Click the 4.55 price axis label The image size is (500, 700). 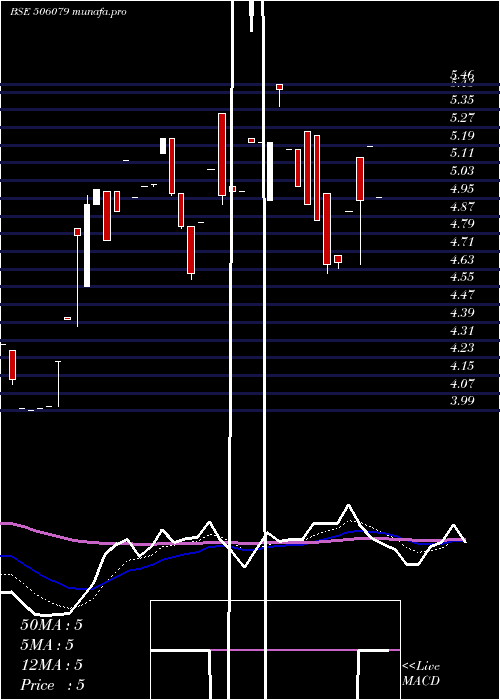[462, 277]
